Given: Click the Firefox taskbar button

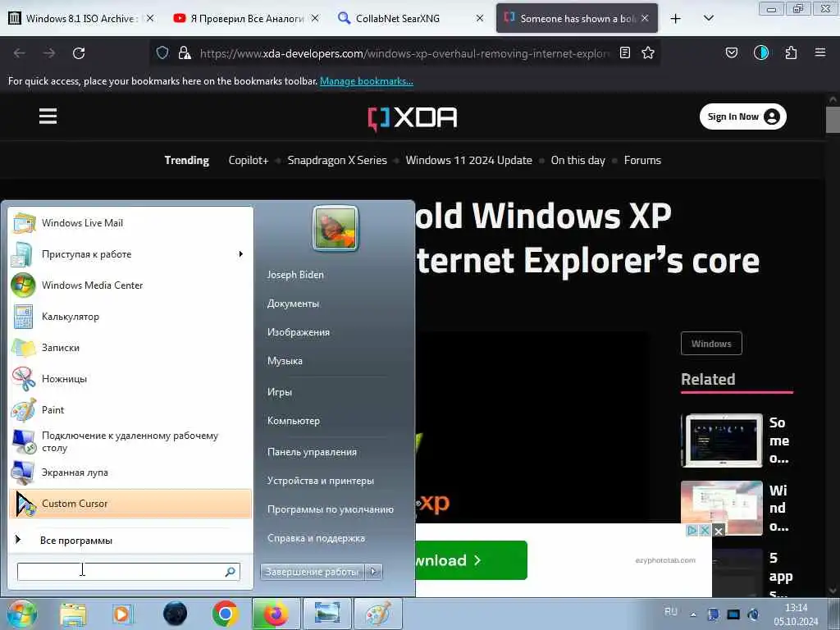Looking at the screenshot, I should [276, 614].
